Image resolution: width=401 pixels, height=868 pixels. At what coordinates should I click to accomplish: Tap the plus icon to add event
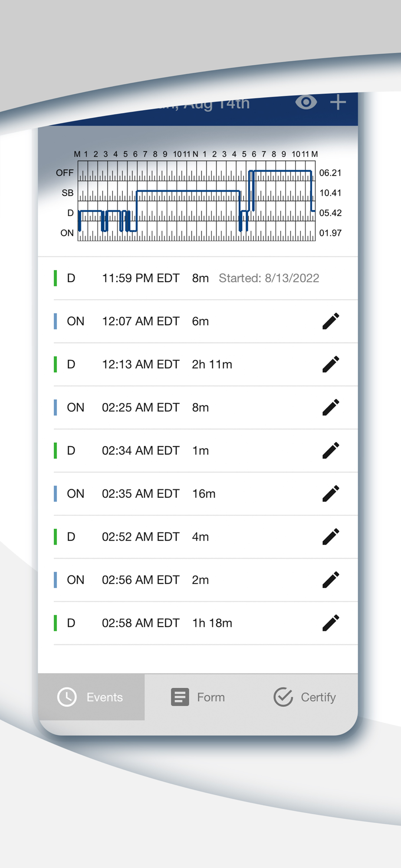(338, 102)
